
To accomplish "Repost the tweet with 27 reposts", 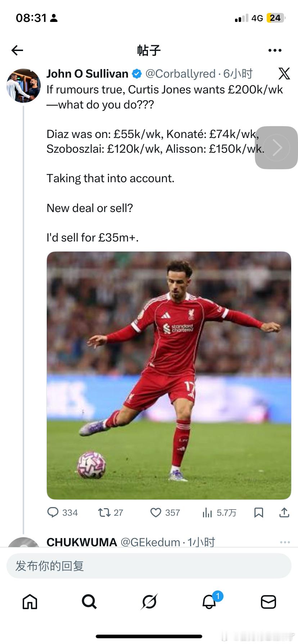I will (104, 512).
